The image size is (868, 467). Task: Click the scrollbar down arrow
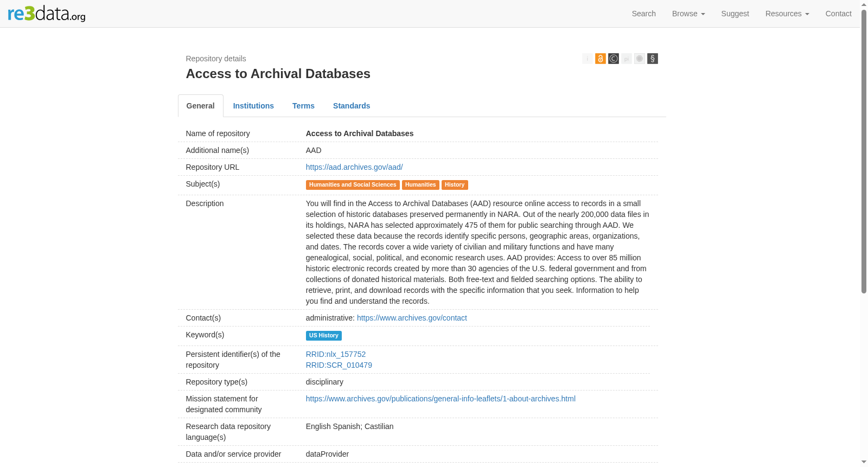864,462
